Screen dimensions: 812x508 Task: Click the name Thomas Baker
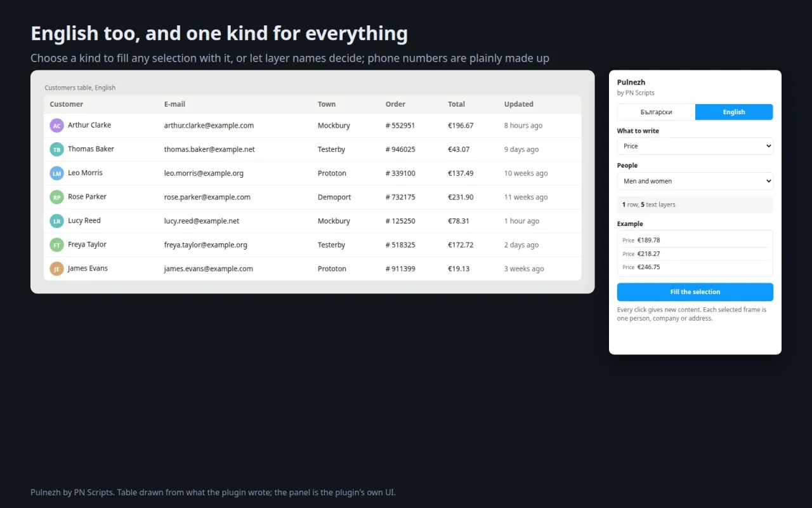click(x=91, y=149)
